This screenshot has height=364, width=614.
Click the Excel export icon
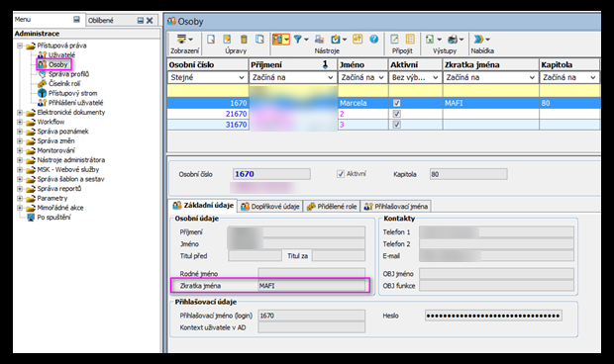click(430, 40)
